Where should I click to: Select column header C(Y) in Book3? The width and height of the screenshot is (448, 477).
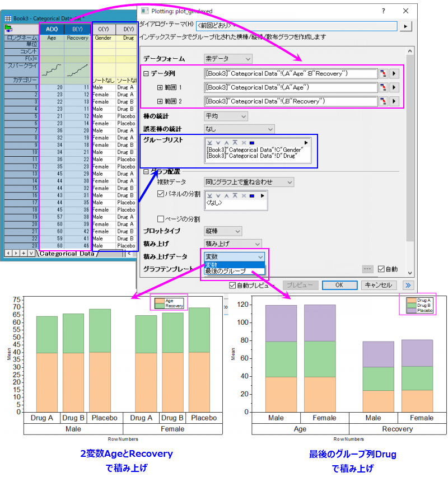pos(104,29)
